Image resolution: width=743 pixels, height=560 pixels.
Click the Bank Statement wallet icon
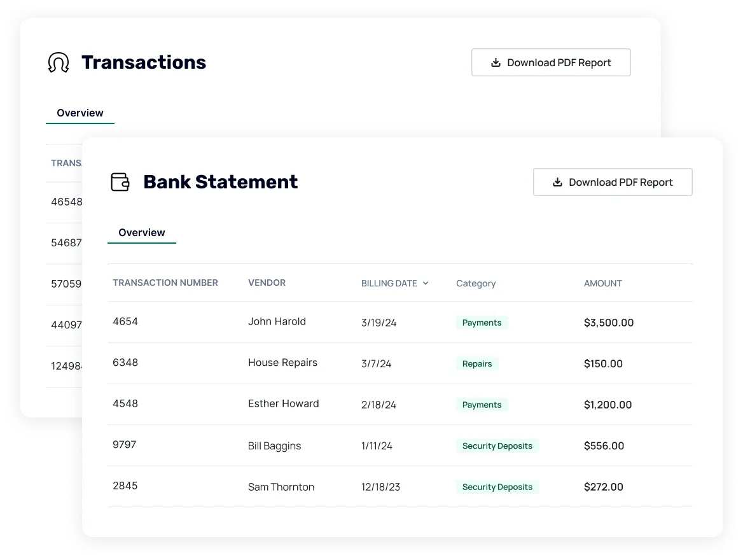[x=120, y=182]
